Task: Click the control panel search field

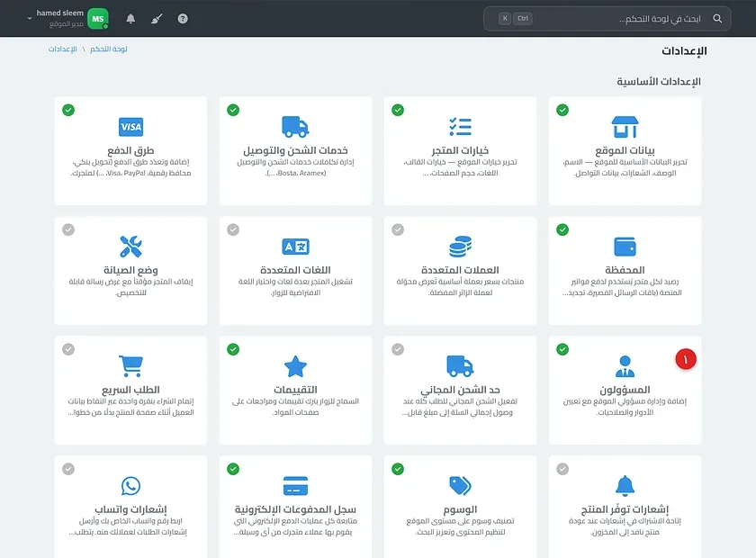Action: click(x=607, y=18)
